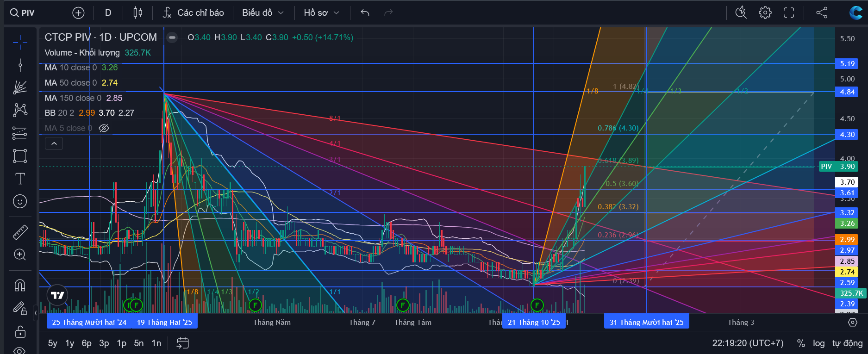Viewport: 868px width, 354px height.
Task: Toggle lock all drawings
Action: 20,331
